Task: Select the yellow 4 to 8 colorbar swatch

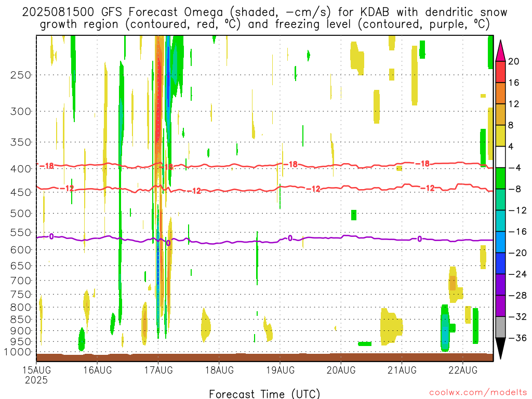Action: coord(500,136)
